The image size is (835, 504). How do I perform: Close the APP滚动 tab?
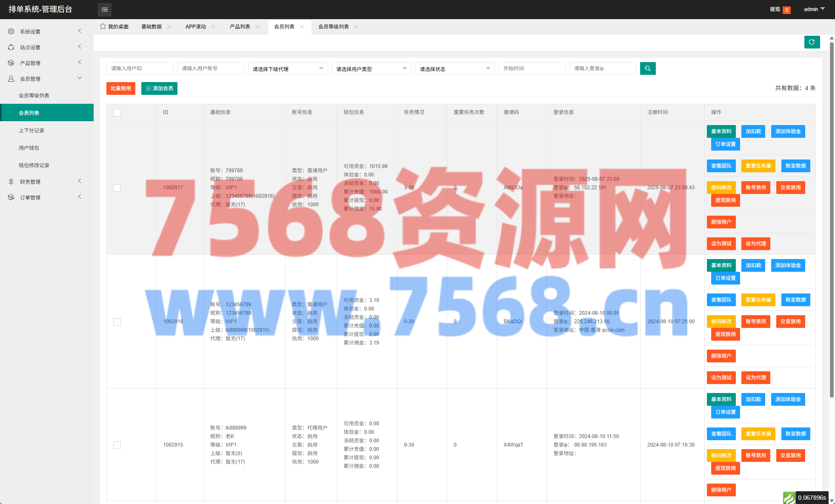coord(213,27)
